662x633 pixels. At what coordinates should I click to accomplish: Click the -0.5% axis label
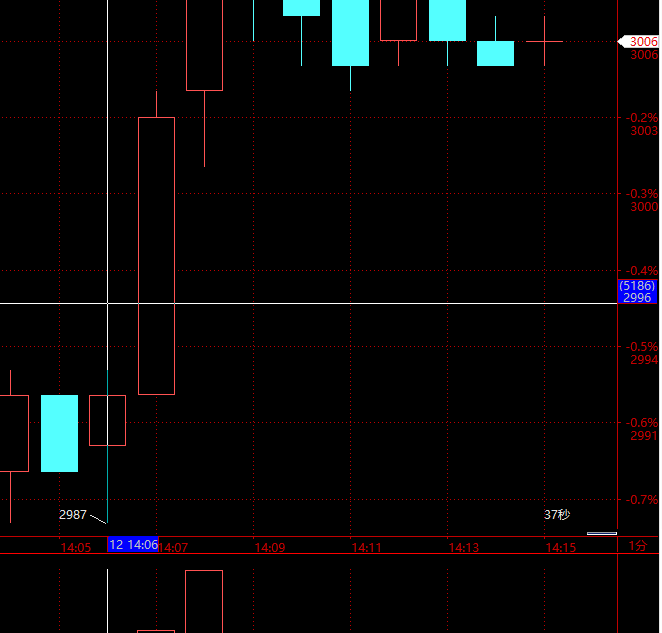pos(642,347)
